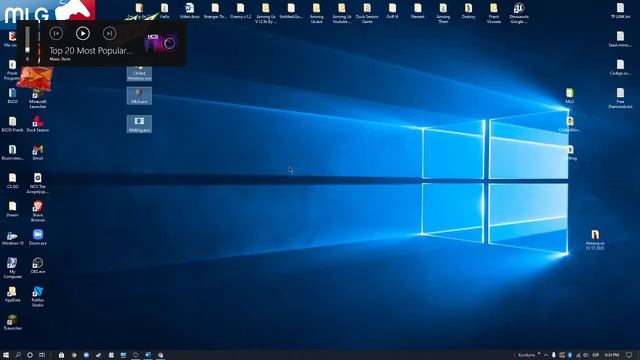Open the taskbar clock and calendar
This screenshot has width=640, height=360.
[611, 355]
